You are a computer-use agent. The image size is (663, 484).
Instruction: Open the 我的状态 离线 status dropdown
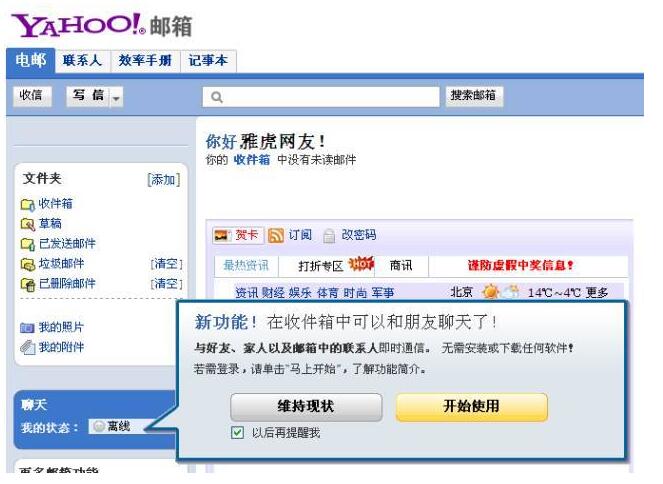[x=118, y=426]
